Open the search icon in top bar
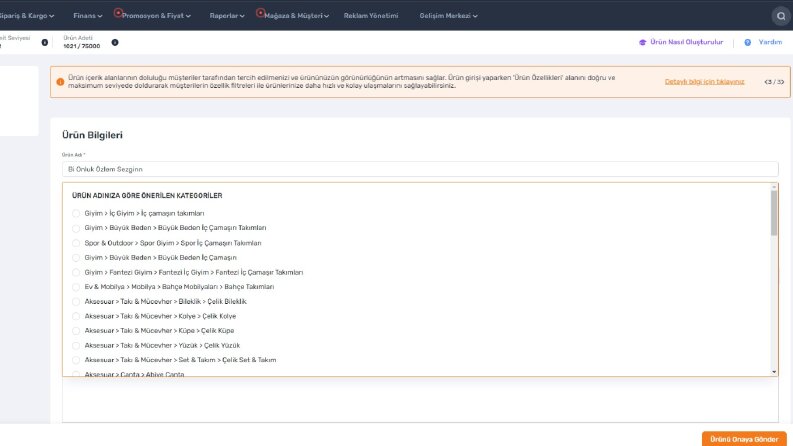The width and height of the screenshot is (793, 446). (781, 16)
